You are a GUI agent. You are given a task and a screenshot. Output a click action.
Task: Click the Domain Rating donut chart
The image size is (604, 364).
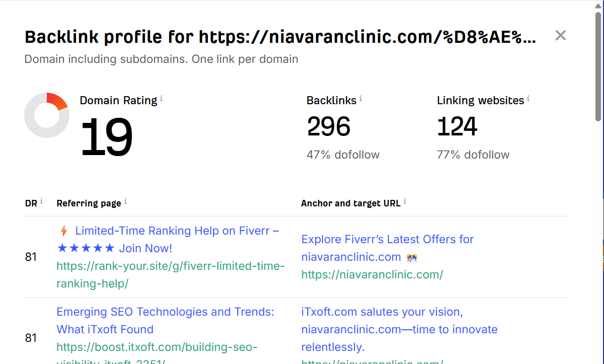(x=47, y=115)
